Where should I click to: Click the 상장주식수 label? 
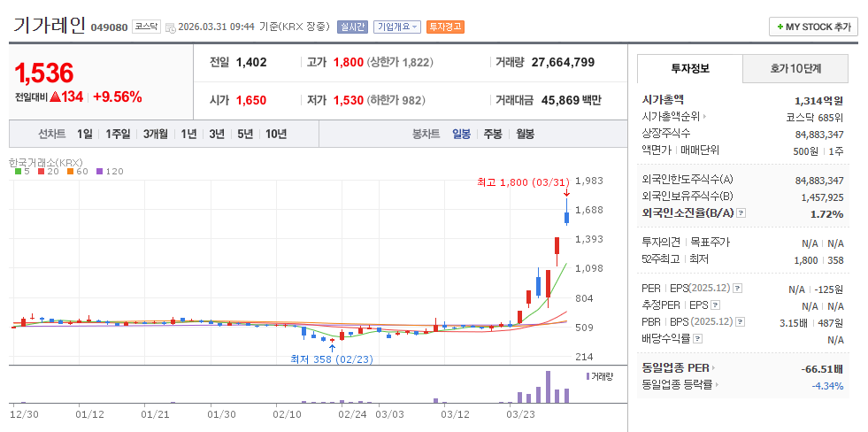click(666, 134)
